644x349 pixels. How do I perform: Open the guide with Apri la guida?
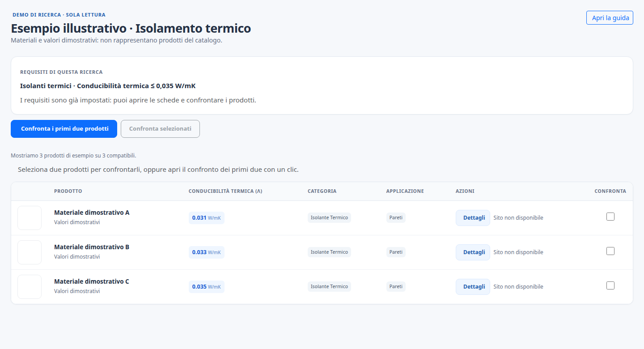click(x=610, y=18)
